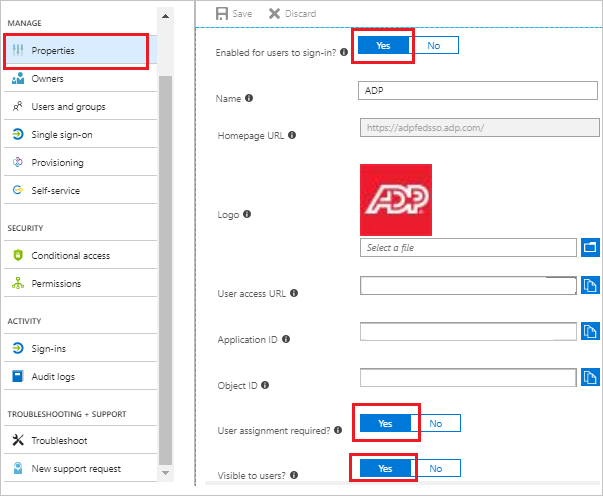Click the Single sign-on arrow icon
This screenshot has width=603, height=496.
pyautogui.click(x=18, y=135)
